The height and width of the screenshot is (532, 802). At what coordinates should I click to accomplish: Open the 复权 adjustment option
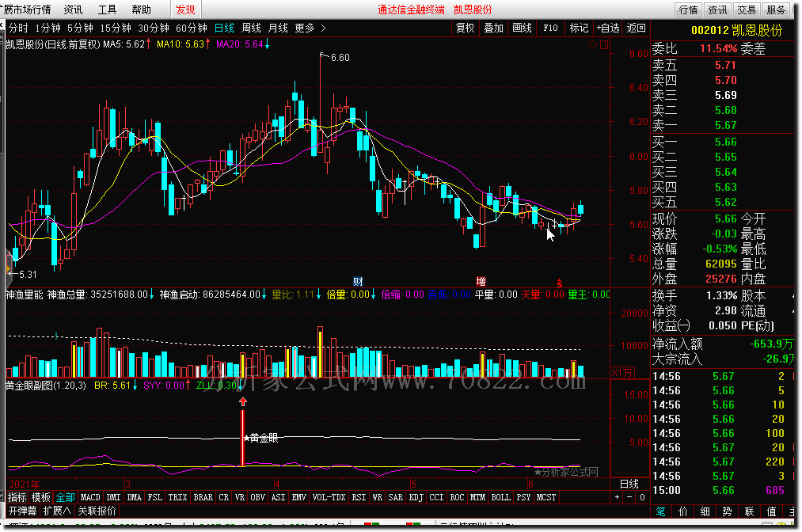(465, 28)
